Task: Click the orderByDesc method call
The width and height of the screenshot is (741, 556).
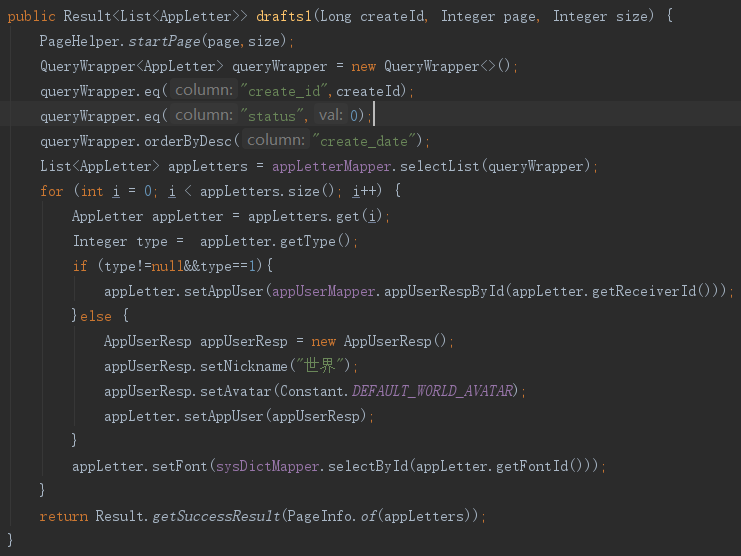Action: point(188,141)
